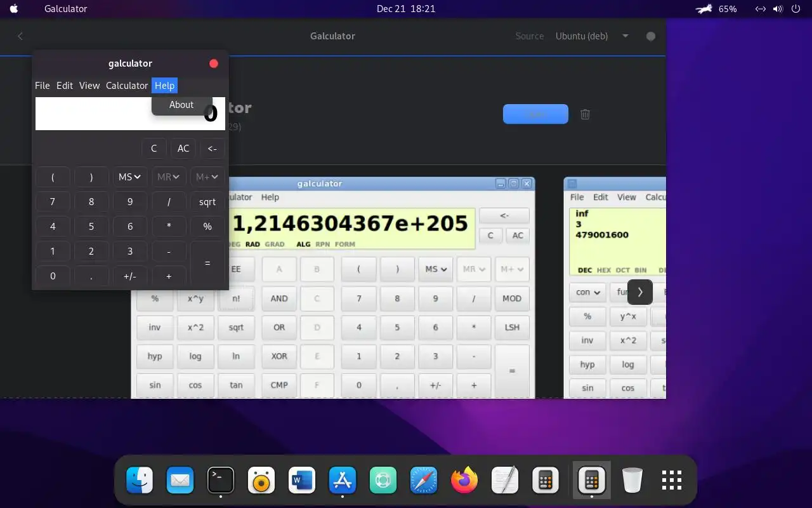Open the network status icon in top bar

[x=760, y=9]
